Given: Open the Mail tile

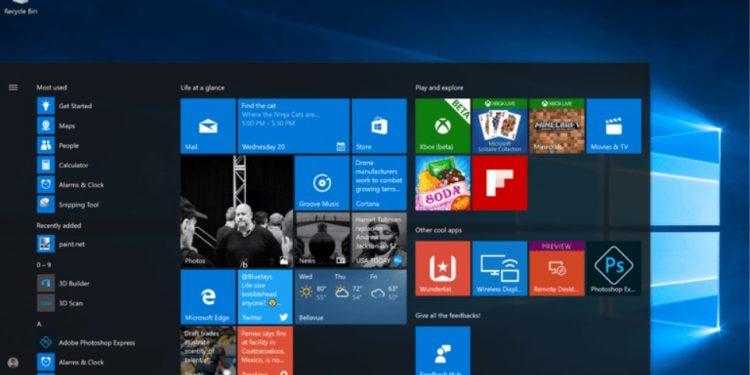Looking at the screenshot, I should [x=208, y=126].
